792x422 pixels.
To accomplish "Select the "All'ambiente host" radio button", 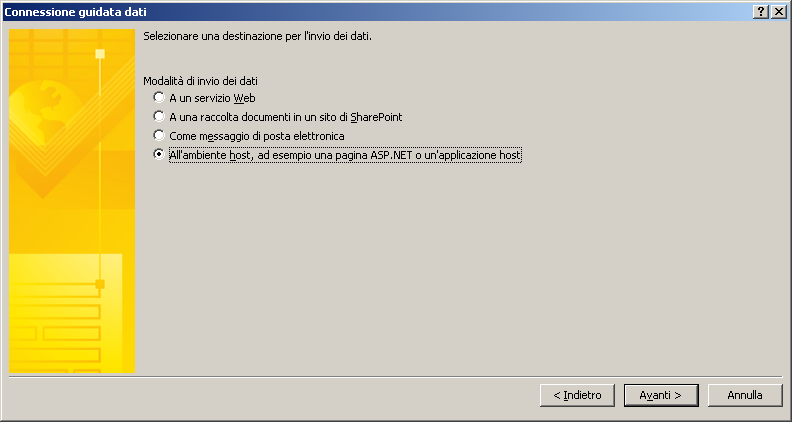I will [x=159, y=154].
